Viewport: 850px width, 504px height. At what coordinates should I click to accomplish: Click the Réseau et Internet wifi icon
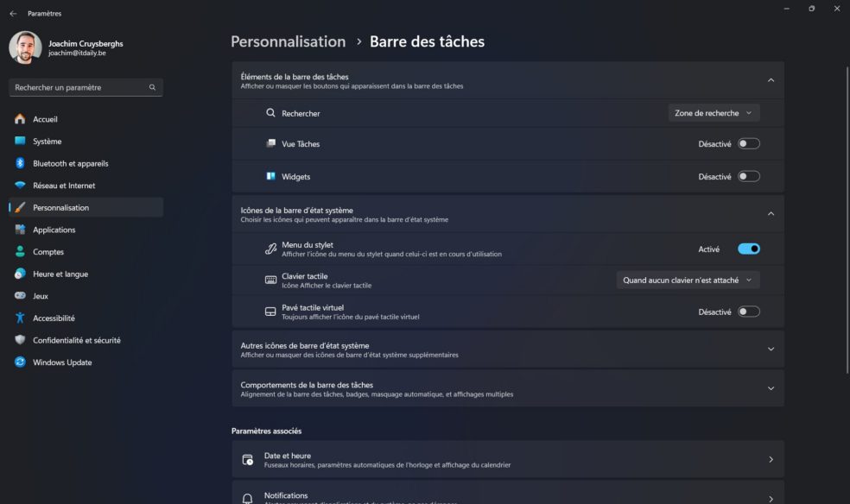click(x=20, y=186)
